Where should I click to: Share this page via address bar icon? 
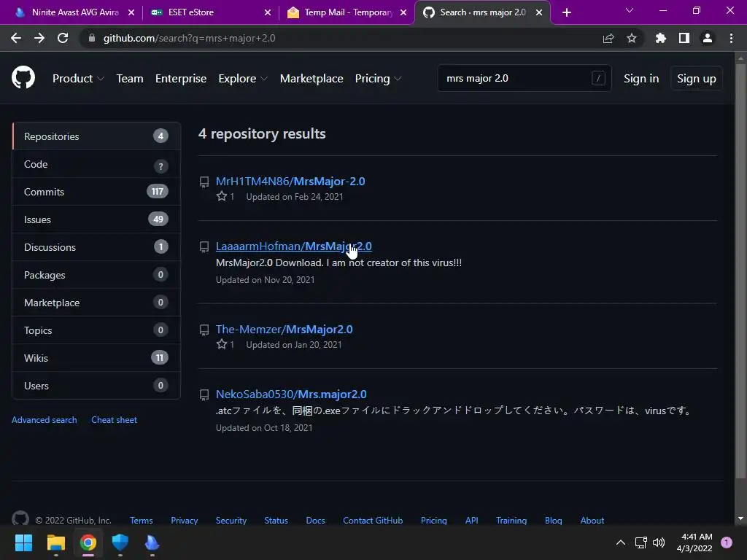tap(608, 38)
